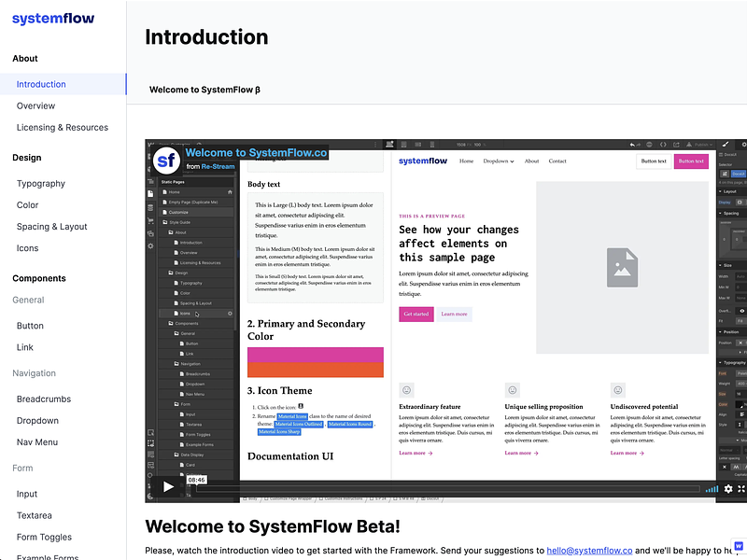Open the sf uploader avatar in video
Viewport: 747px width, 560px height.
coord(166,160)
